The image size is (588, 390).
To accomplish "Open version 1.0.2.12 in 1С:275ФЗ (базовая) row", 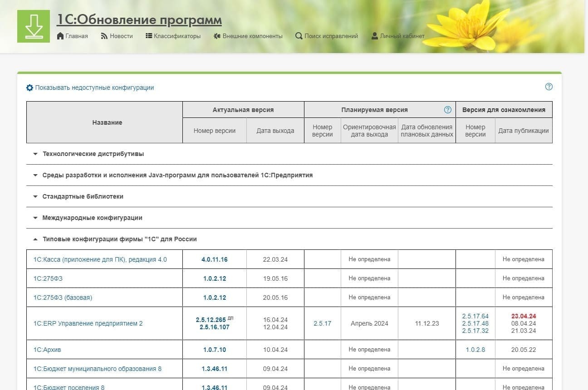I will [215, 297].
